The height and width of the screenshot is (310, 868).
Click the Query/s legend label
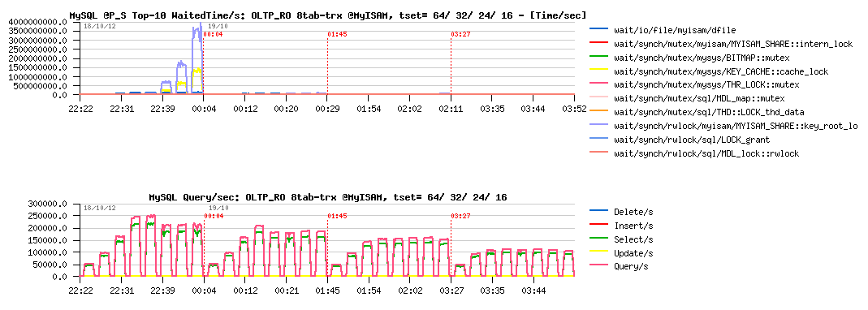[632, 267]
